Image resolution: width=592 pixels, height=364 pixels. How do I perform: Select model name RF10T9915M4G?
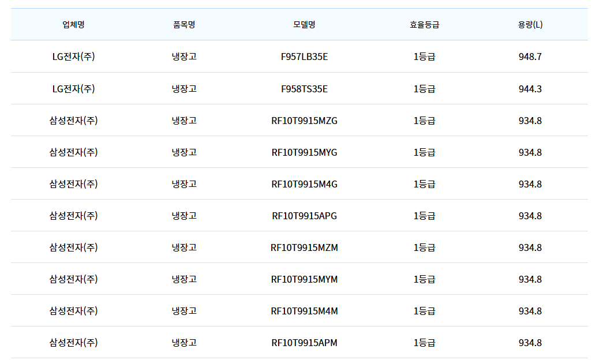tap(304, 184)
